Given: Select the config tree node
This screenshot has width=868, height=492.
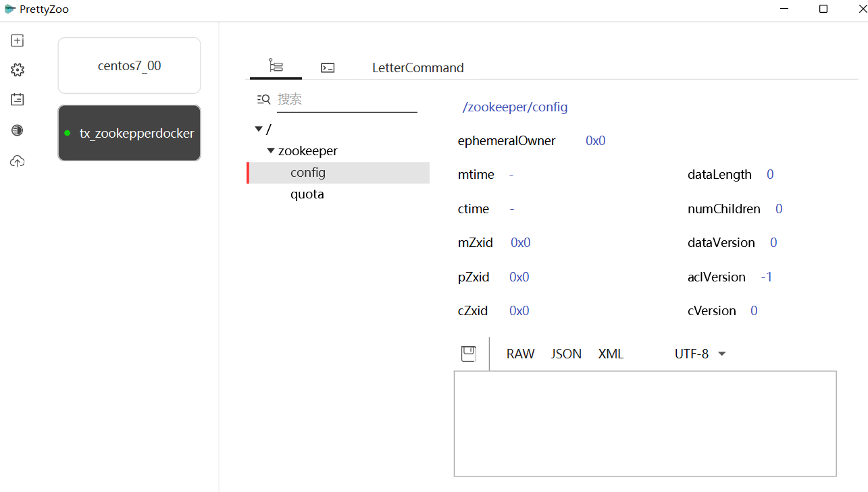Looking at the screenshot, I should [x=338, y=173].
